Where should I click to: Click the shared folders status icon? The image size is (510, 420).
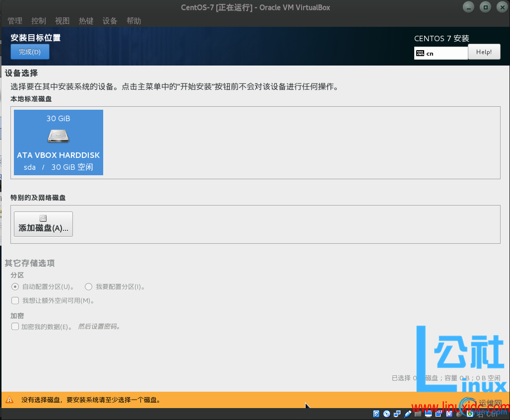(x=418, y=414)
